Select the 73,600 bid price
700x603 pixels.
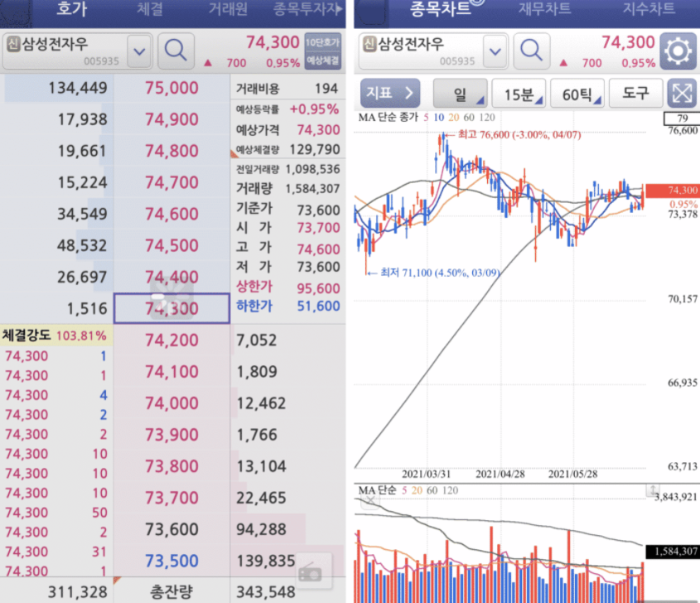tap(171, 529)
